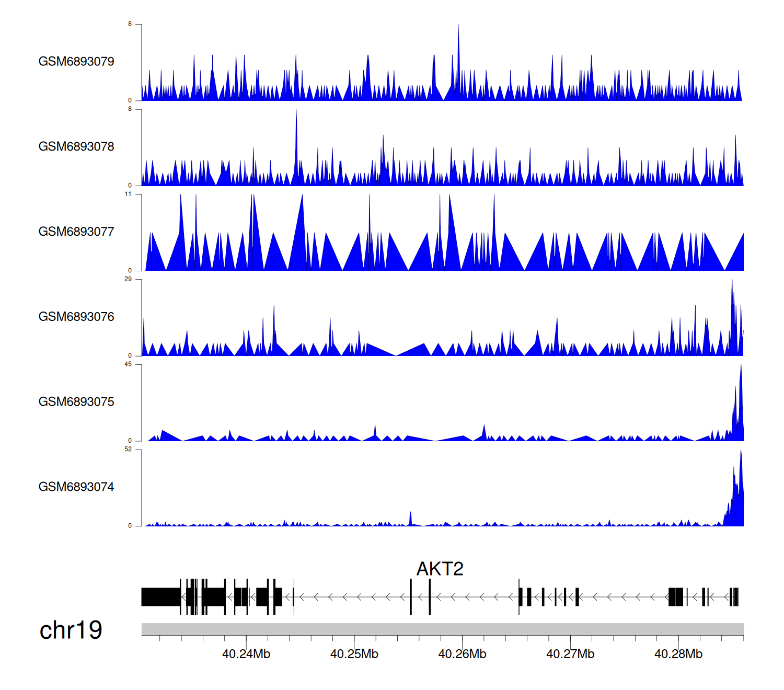
Task: Click the chr19 chromosome label
Action: tap(71, 630)
